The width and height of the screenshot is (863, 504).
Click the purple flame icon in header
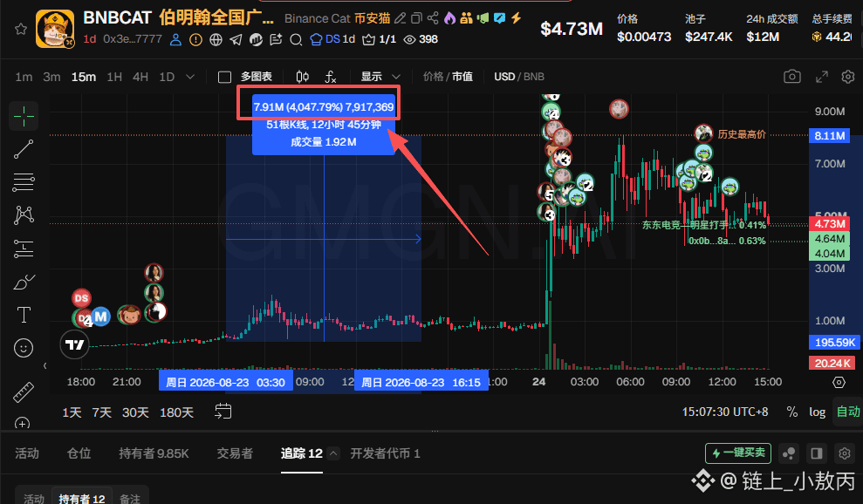[x=449, y=18]
